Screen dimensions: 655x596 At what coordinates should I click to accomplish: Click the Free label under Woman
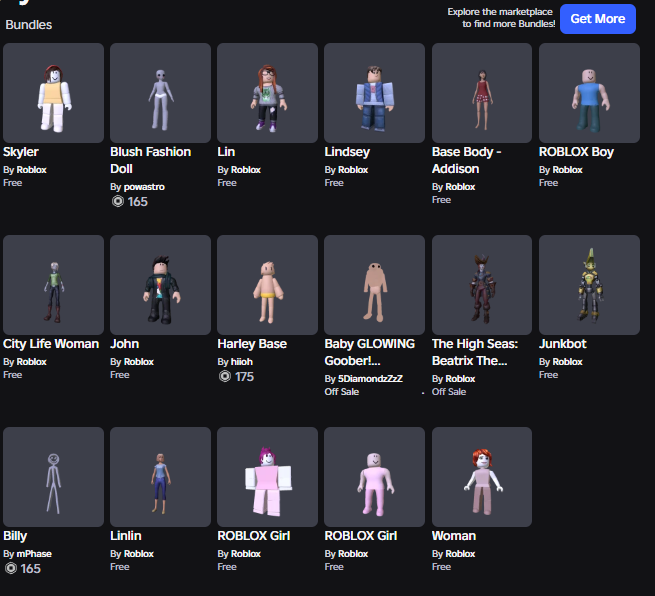441,567
